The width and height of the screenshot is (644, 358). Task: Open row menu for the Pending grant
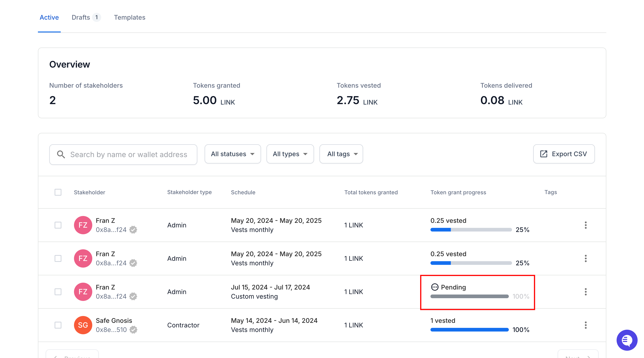(586, 292)
